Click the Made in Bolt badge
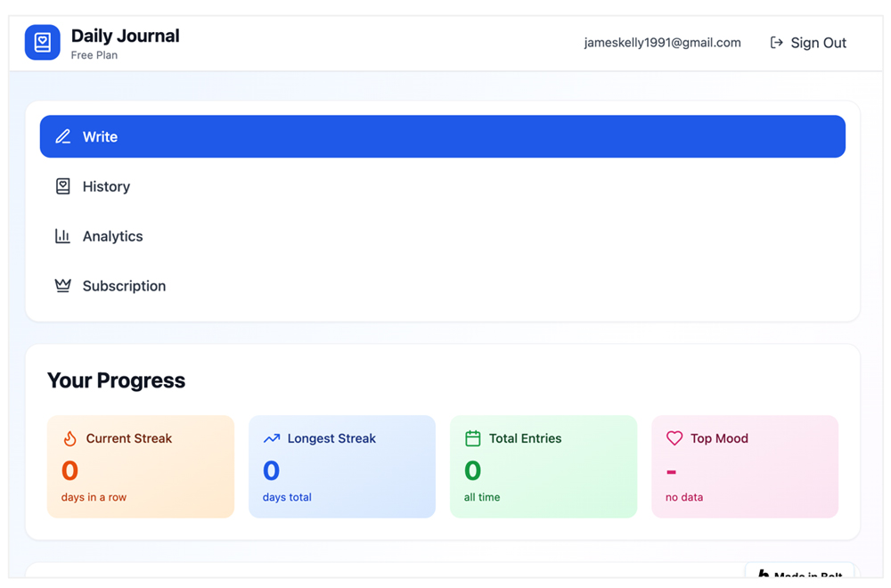Image resolution: width=891 pixels, height=588 pixels. click(799, 574)
